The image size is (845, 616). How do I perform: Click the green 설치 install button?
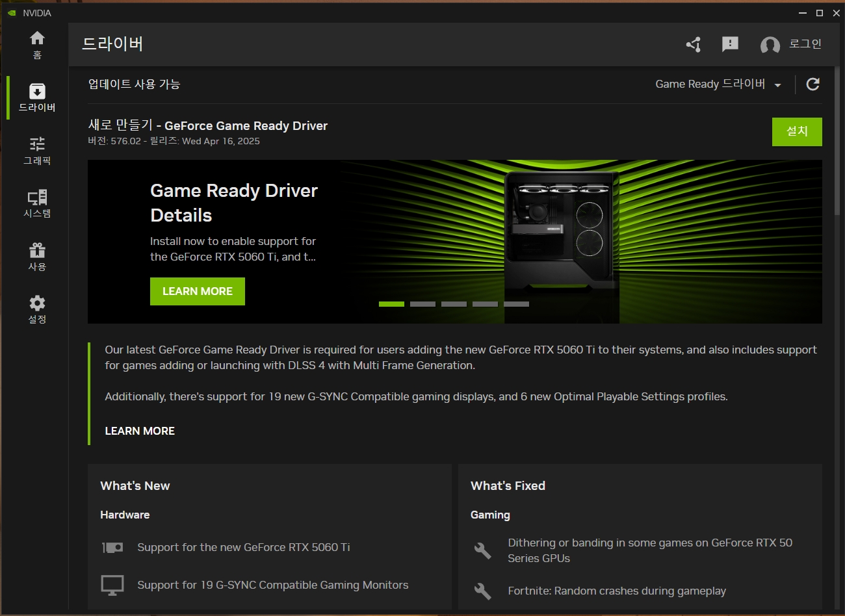click(x=797, y=132)
